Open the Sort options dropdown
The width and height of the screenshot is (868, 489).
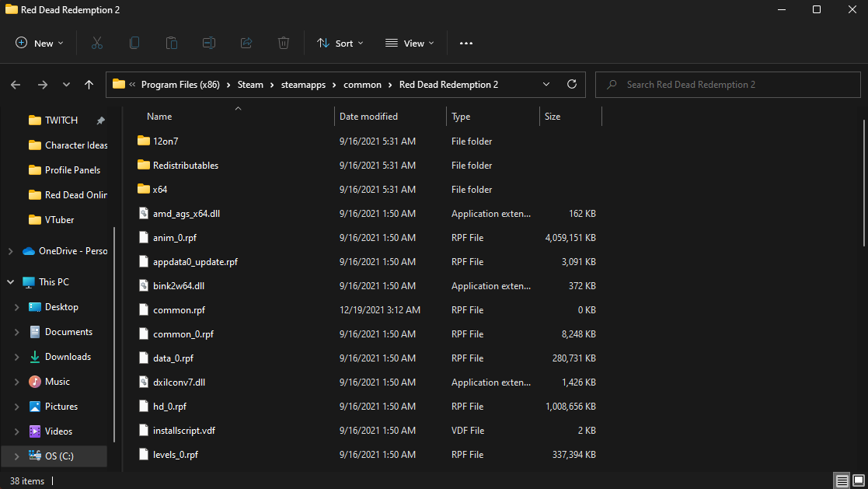[340, 44]
